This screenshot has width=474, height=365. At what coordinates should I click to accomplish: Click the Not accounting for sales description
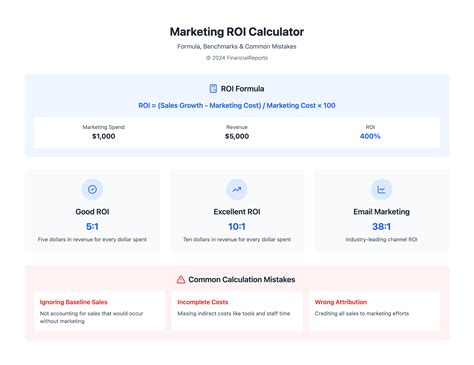[x=91, y=317]
